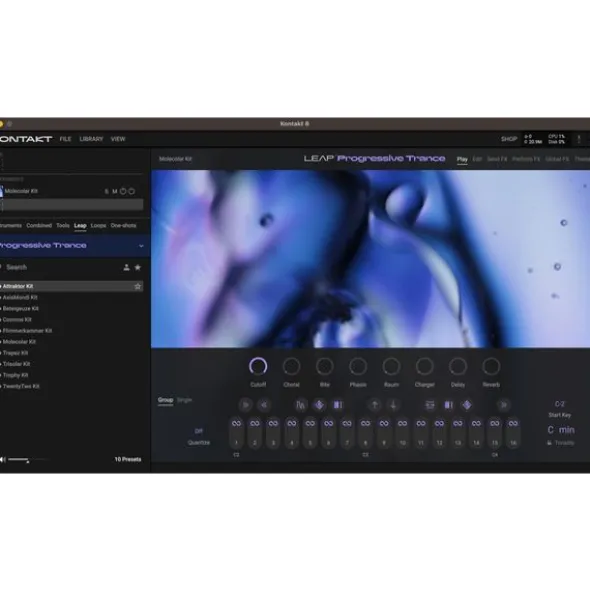
Task: Click the reverse play-direction button
Action: point(264,405)
